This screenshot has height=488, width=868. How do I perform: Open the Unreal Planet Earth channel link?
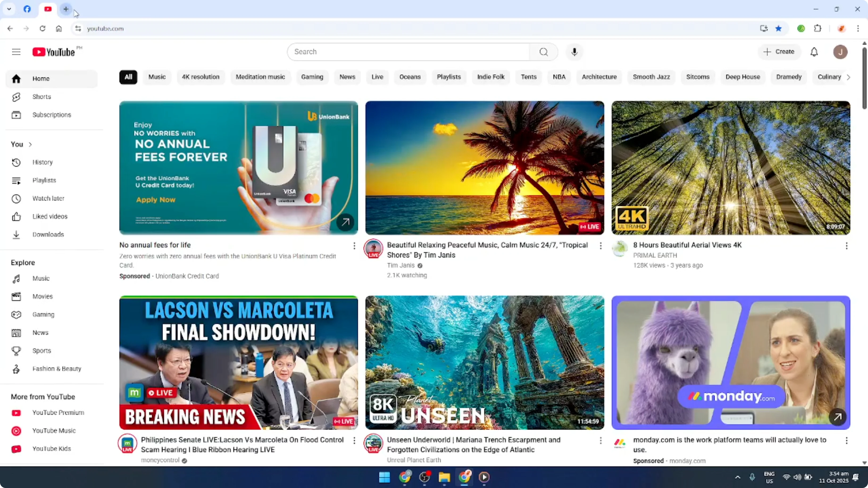tap(414, 460)
